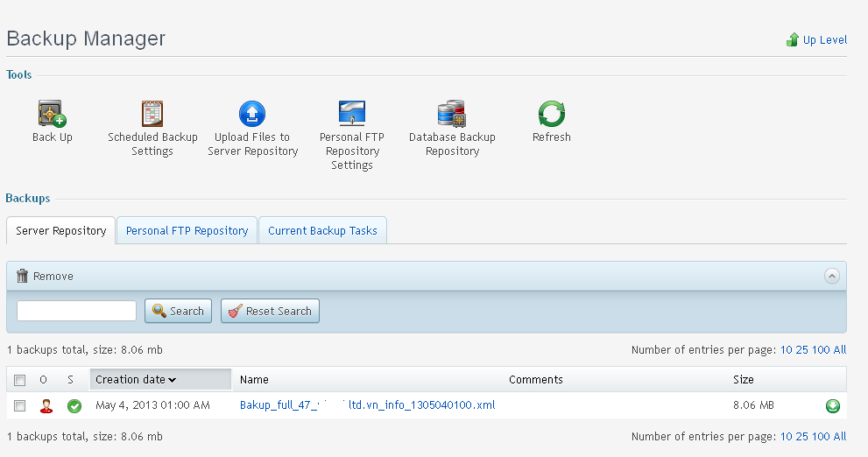Click Upload Files to Server Repository icon
This screenshot has height=457, width=868.
point(252,114)
